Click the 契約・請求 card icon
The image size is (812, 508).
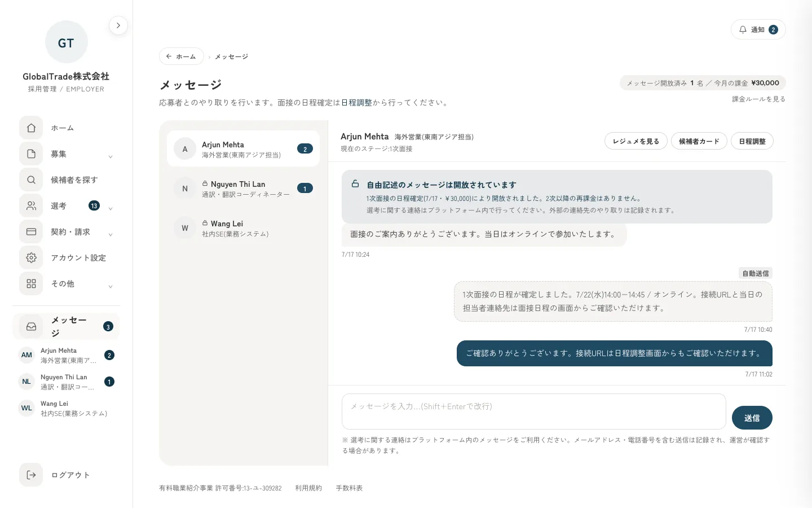31,232
